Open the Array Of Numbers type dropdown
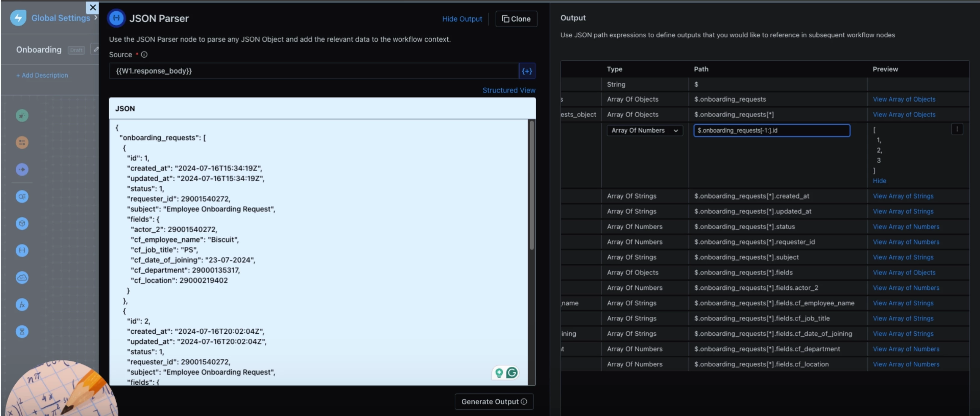 click(644, 130)
